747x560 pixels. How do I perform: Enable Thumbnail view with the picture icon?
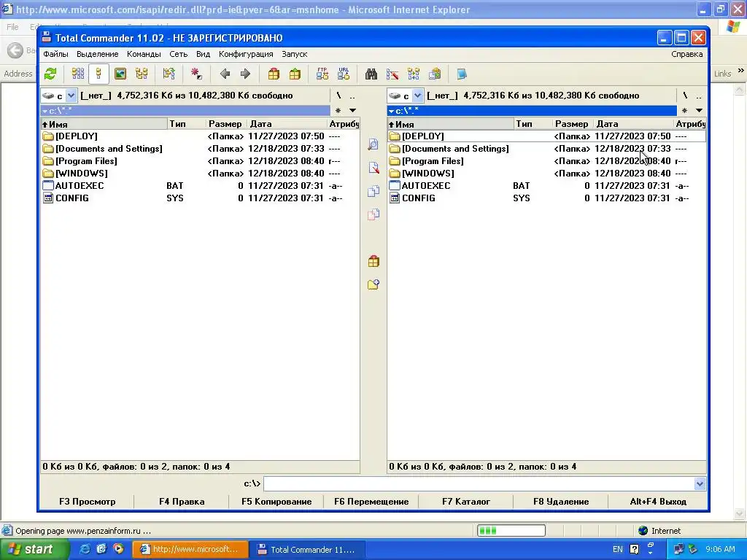pos(120,74)
